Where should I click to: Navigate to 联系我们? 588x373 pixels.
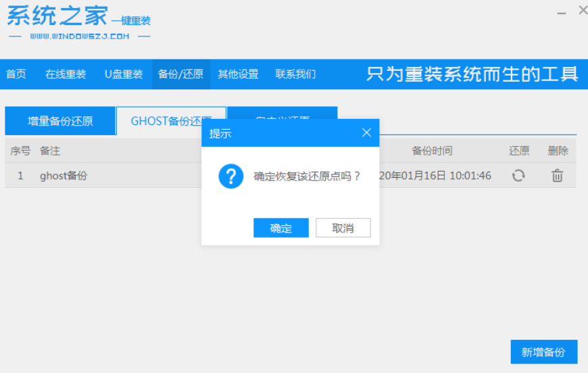point(295,74)
